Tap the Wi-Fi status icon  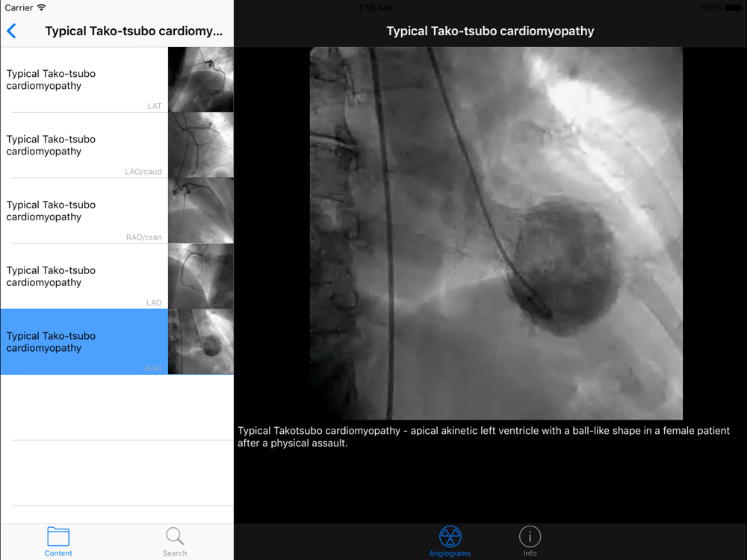click(42, 7)
